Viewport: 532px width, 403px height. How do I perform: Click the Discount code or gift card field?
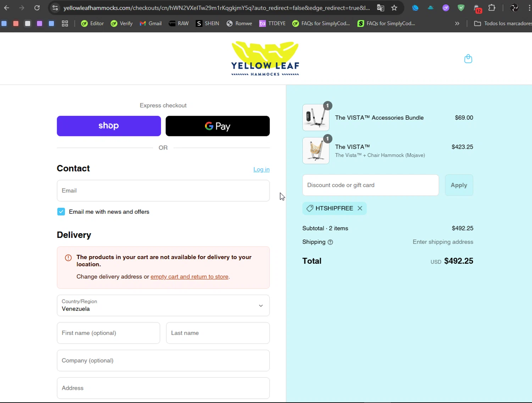(x=371, y=185)
